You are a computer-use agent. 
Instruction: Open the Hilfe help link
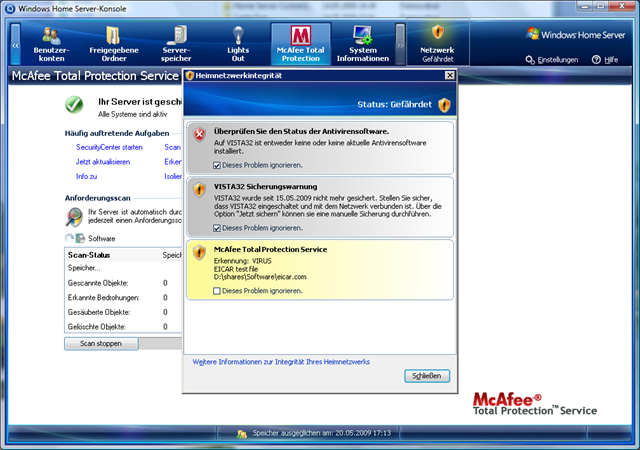coord(605,60)
